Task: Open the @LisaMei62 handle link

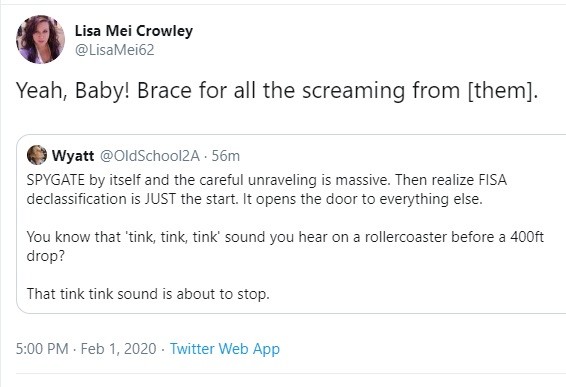Action: point(114,50)
